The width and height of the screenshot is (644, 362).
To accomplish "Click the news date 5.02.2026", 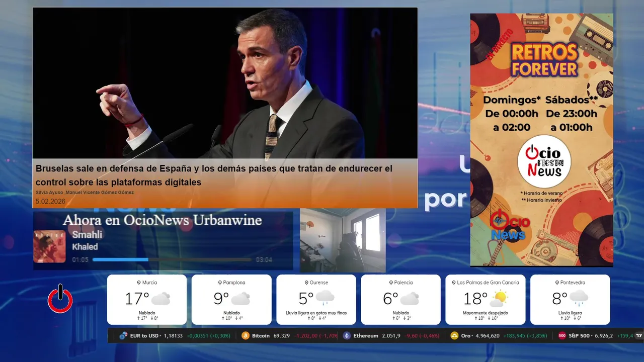I will point(50,201).
